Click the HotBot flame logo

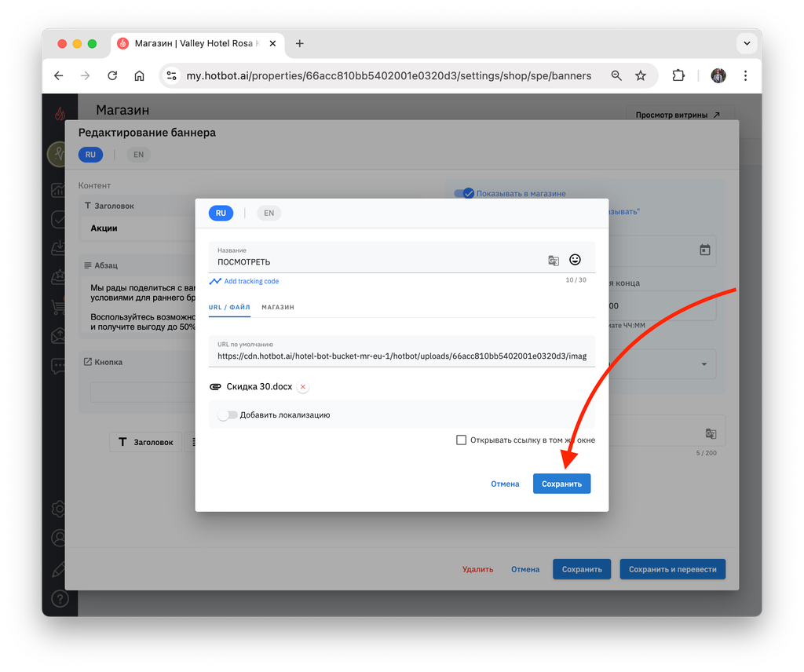(x=60, y=113)
